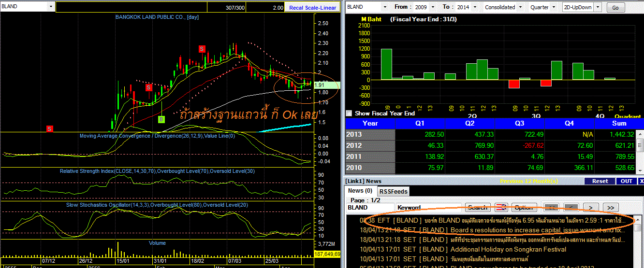
Task: Toggle the Show Fiscal Year End checkbox
Action: pos(349,113)
